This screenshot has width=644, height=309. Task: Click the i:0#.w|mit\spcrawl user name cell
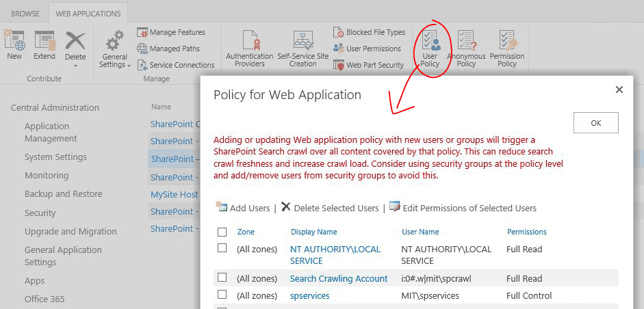coord(436,279)
